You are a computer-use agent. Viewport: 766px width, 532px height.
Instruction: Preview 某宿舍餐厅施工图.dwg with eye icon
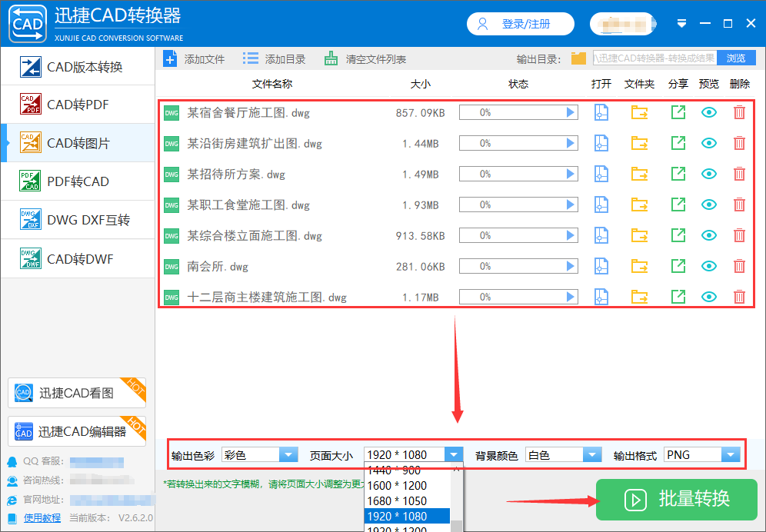pyautogui.click(x=709, y=112)
